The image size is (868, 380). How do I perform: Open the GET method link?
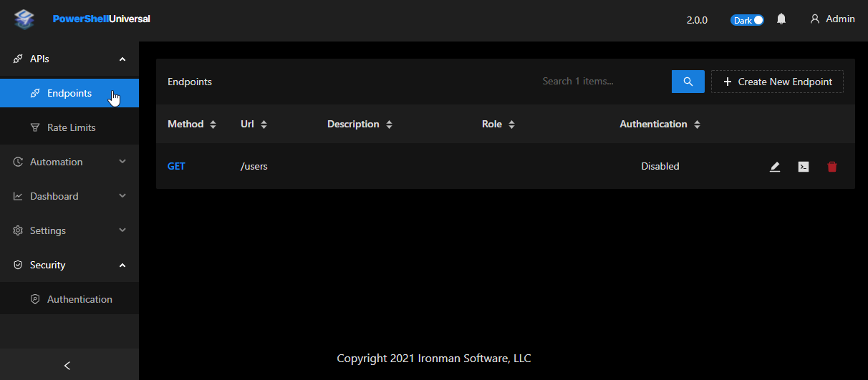176,166
